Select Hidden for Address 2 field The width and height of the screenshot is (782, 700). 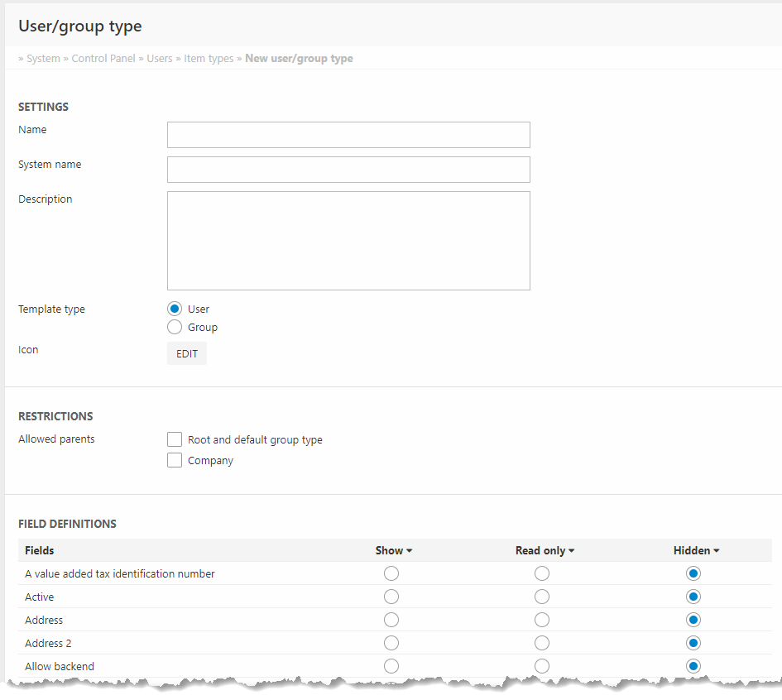point(693,643)
